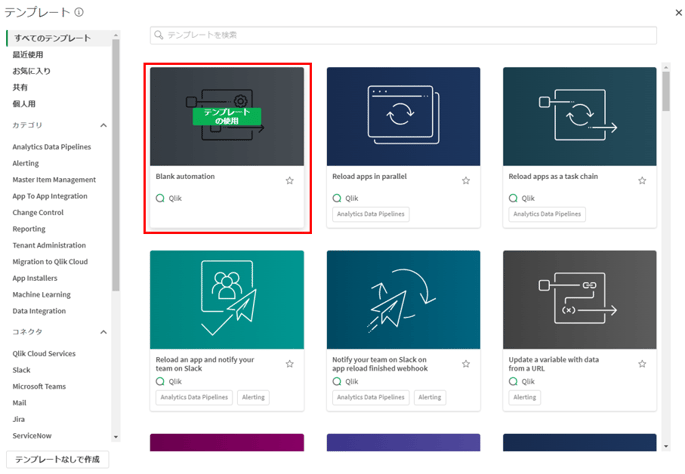Select Mail connector in sidebar
Viewport: 685px width, 474px height.
[x=19, y=403]
